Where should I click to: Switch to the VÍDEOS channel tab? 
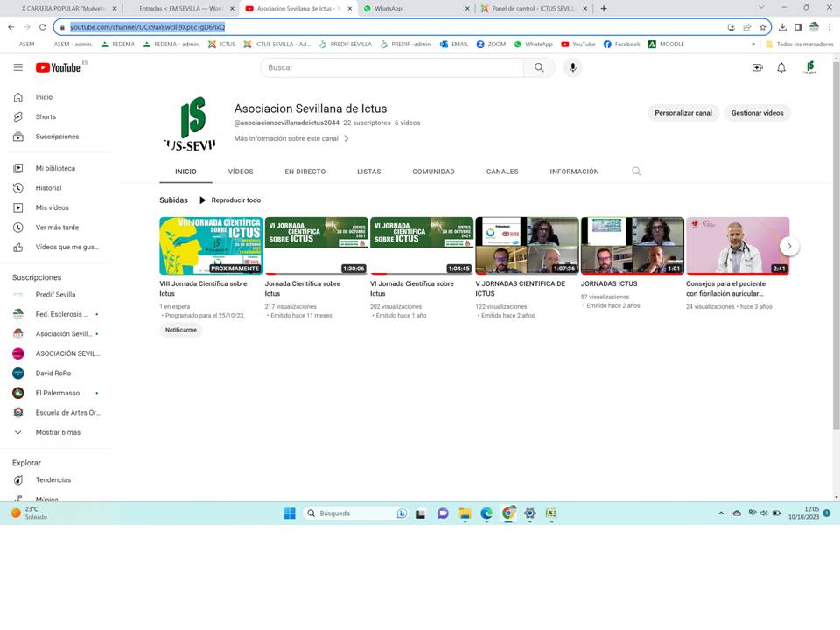pyautogui.click(x=241, y=171)
